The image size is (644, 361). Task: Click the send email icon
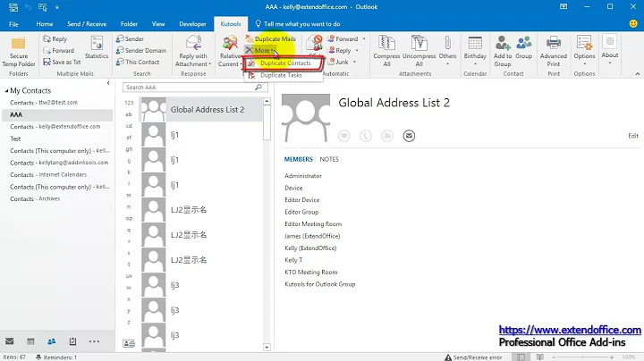[x=409, y=136]
